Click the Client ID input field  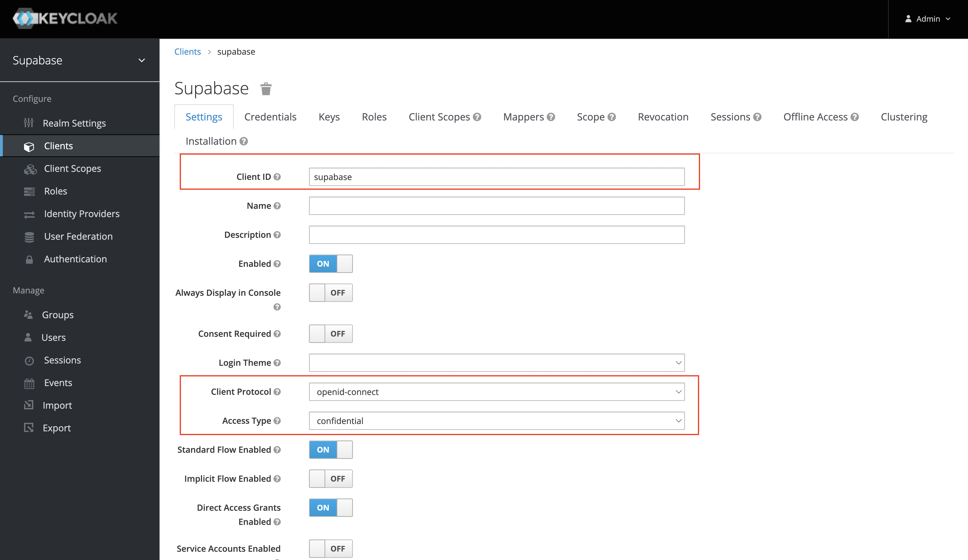coord(496,176)
